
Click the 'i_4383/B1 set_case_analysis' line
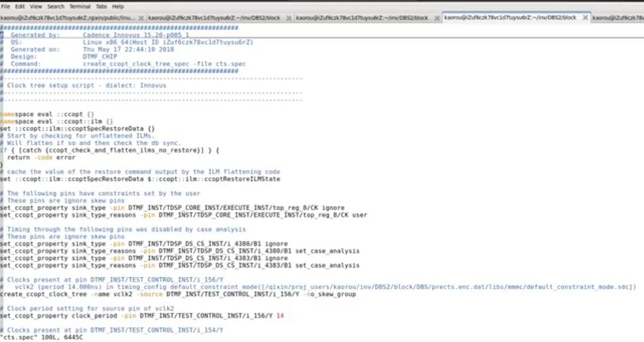(x=180, y=265)
